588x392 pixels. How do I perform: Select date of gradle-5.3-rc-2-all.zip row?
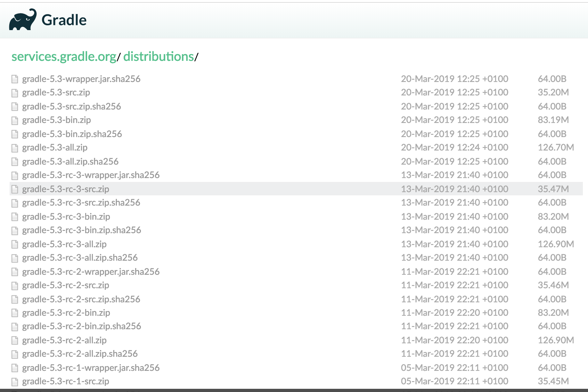(x=454, y=340)
